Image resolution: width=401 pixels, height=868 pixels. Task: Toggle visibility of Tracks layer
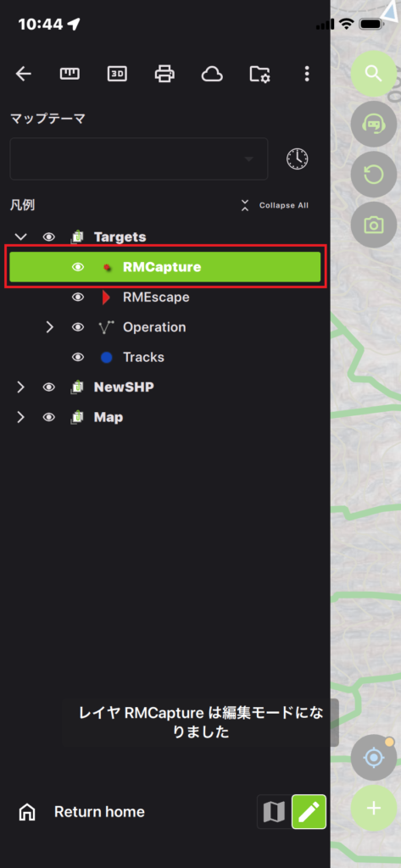point(78,357)
